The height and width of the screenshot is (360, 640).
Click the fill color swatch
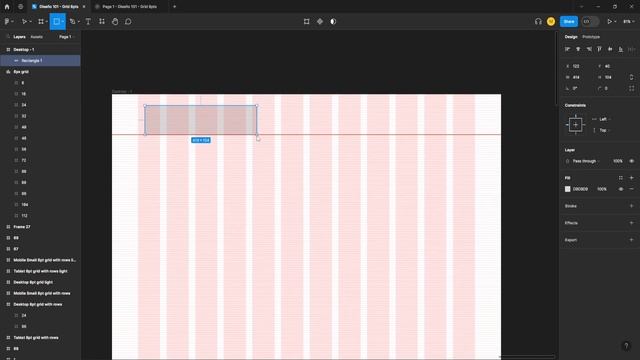(567, 189)
